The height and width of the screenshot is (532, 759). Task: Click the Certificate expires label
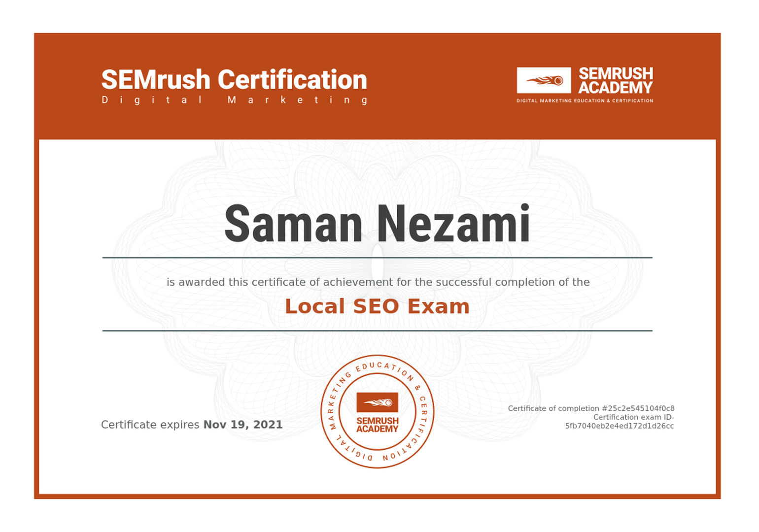click(x=150, y=425)
